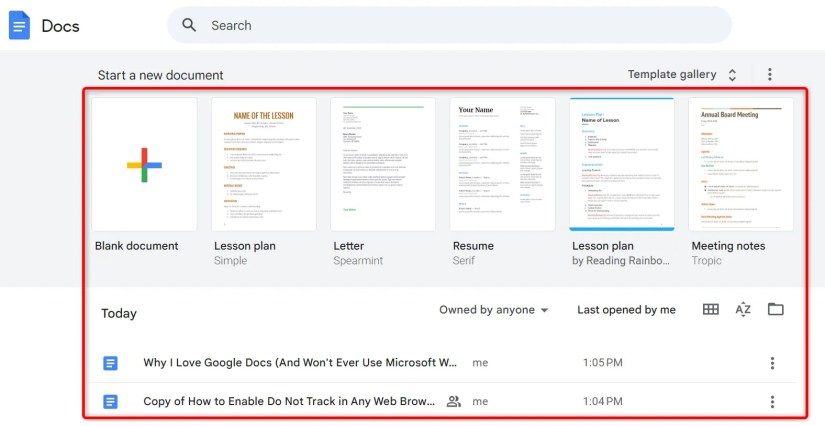Screen dimensions: 825x426
Task: Open the Letter Spearmint template
Action: click(383, 165)
